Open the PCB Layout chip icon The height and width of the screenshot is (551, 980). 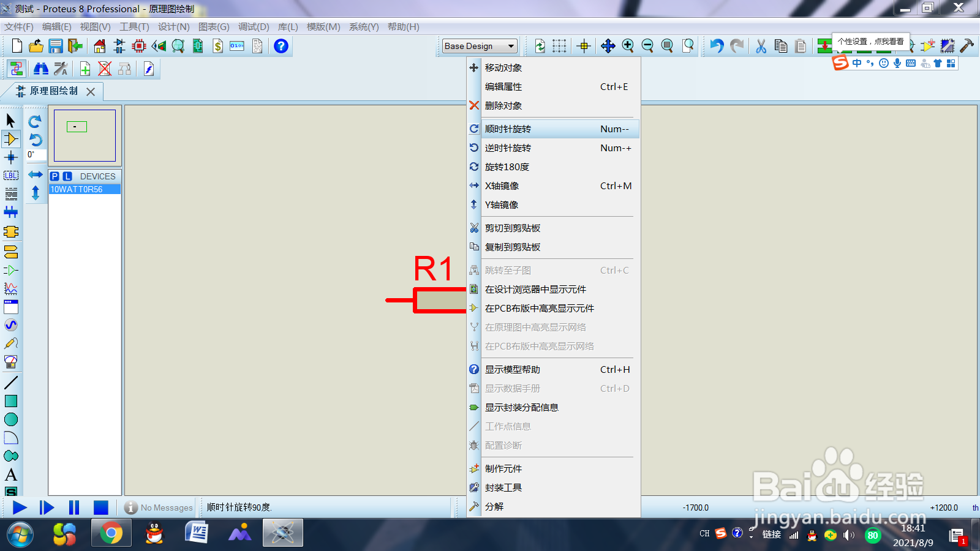(x=139, y=46)
